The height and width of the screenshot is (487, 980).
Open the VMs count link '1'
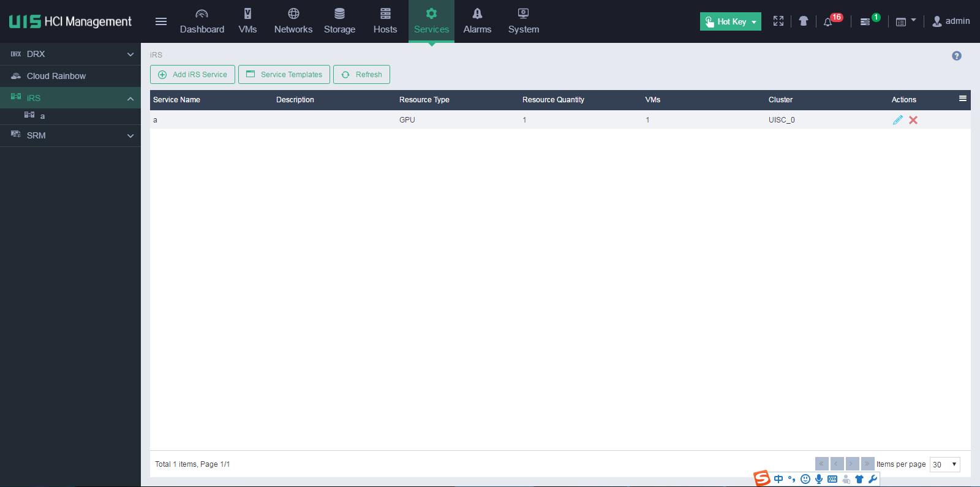pyautogui.click(x=647, y=120)
